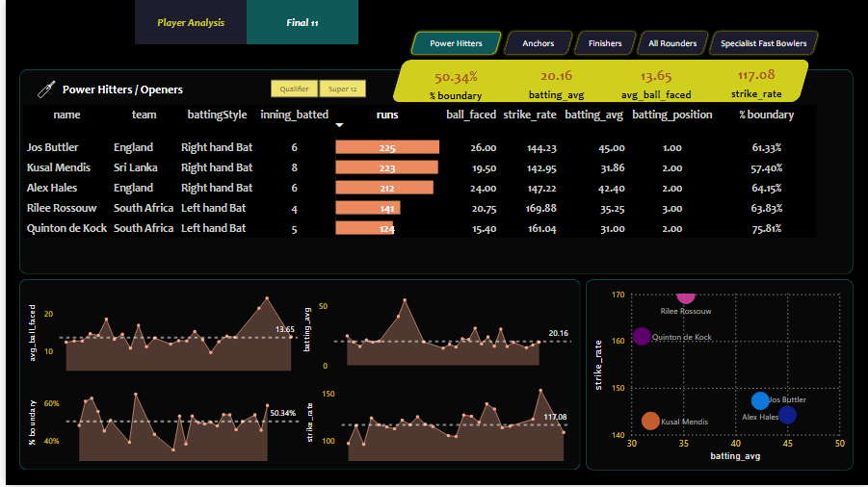Click the Jos Buttler light blue bubble

tap(760, 400)
